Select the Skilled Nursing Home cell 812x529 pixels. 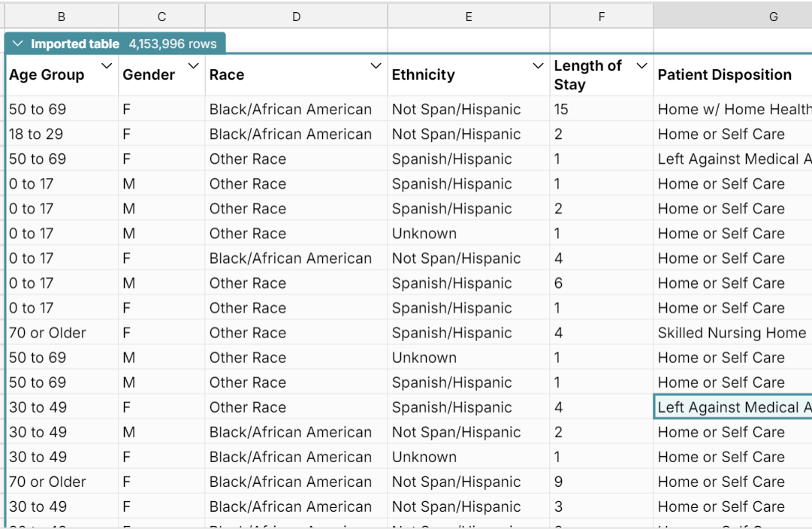pyautogui.click(x=721, y=332)
